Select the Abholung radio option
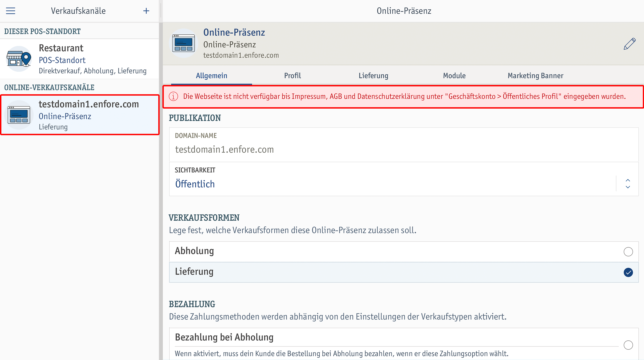This screenshot has height=360, width=644. 628,252
